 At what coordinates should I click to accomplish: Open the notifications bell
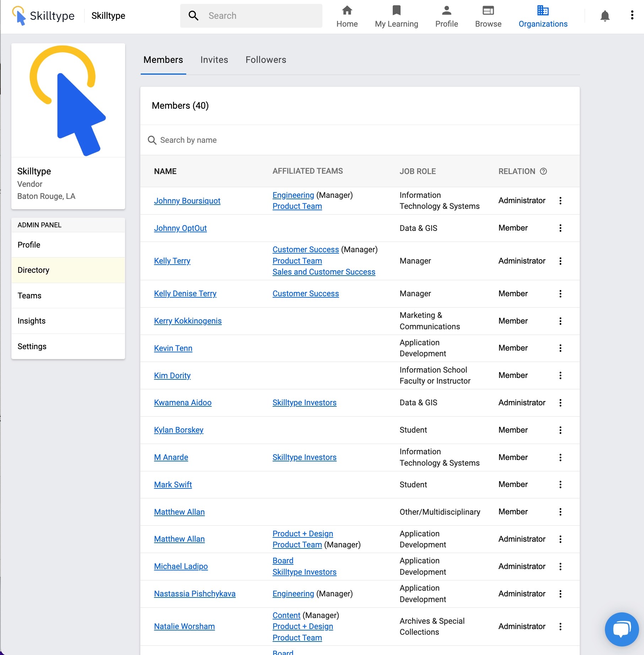click(x=605, y=16)
